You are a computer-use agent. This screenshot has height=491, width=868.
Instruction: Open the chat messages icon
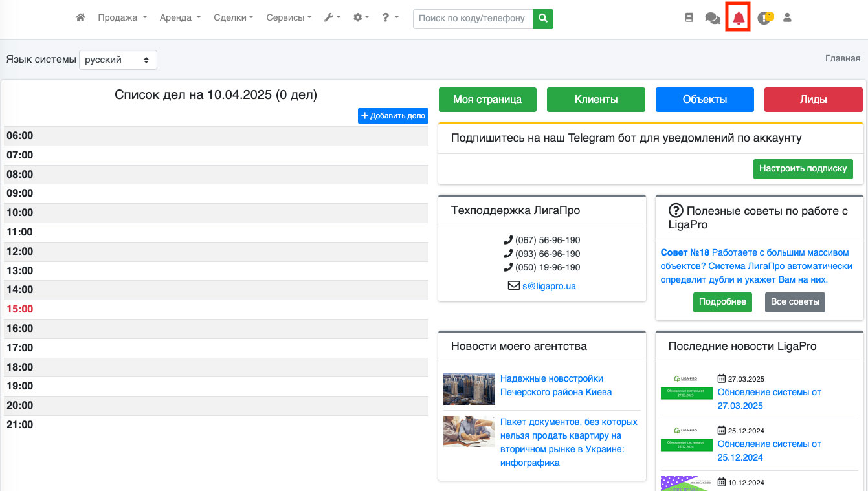[x=713, y=19]
